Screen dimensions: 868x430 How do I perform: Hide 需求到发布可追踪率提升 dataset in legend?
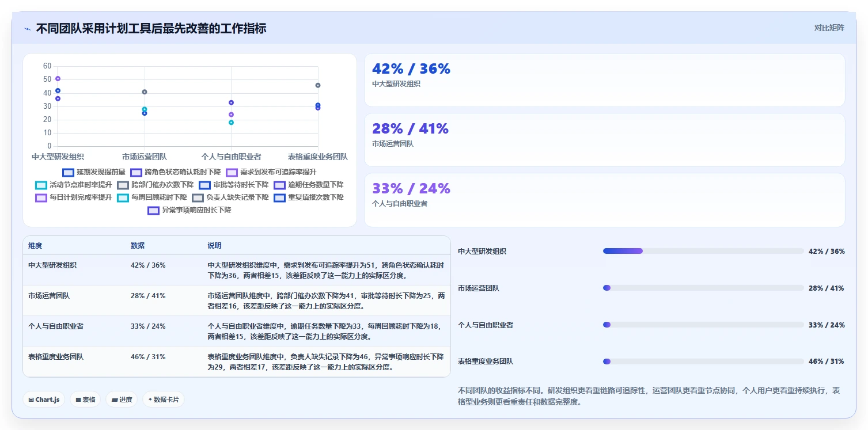pos(271,172)
